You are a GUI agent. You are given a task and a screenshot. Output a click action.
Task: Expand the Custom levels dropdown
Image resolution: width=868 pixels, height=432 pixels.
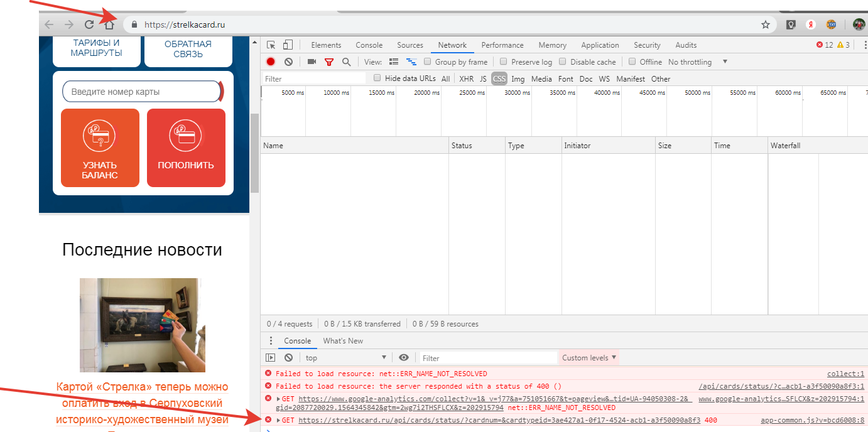589,357
